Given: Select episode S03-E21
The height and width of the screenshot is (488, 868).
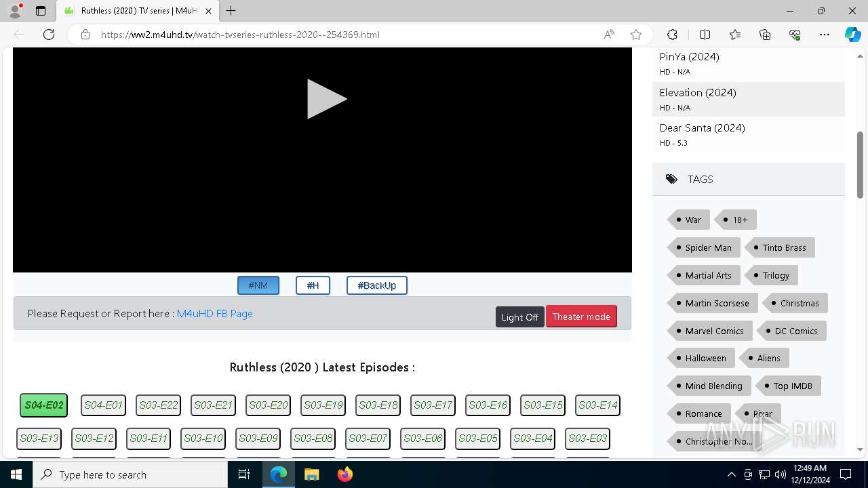Looking at the screenshot, I should tap(213, 405).
